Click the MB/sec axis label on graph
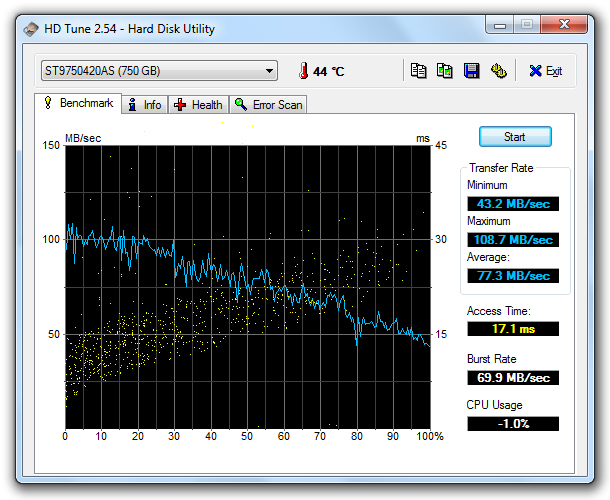The height and width of the screenshot is (500, 610). point(83,138)
